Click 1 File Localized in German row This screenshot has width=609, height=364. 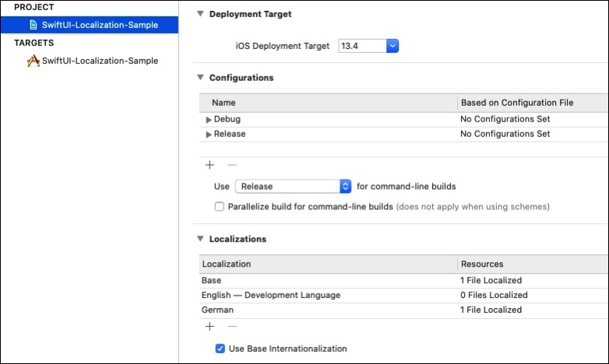click(491, 310)
